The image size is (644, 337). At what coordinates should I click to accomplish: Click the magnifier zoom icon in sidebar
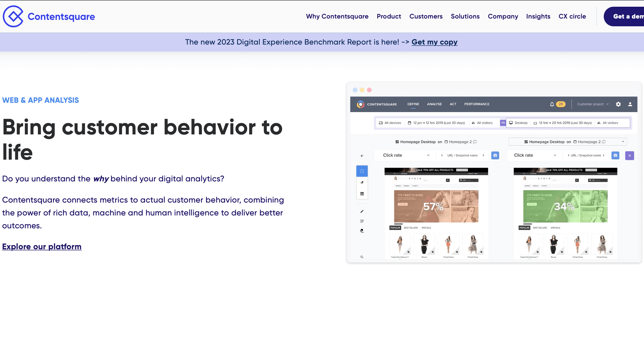362,257
